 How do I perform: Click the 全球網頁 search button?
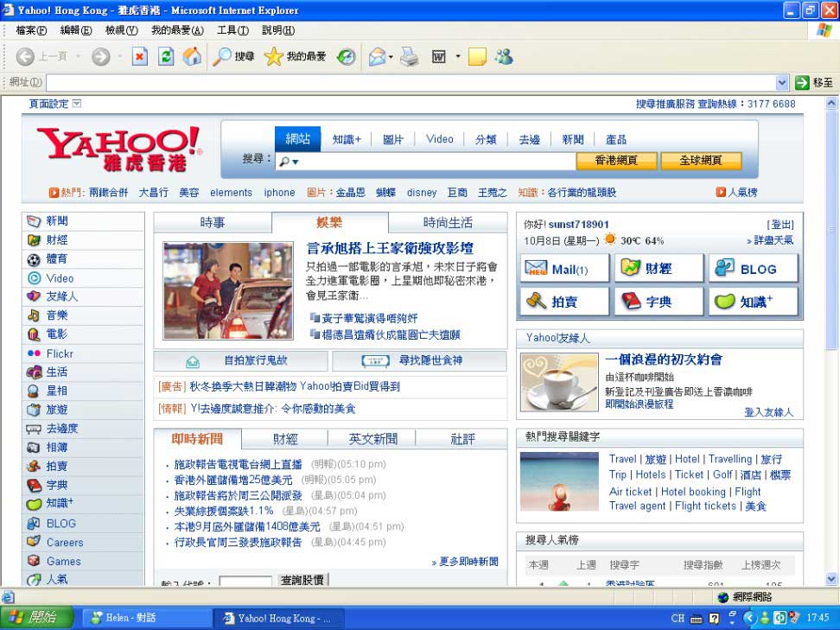[701, 160]
